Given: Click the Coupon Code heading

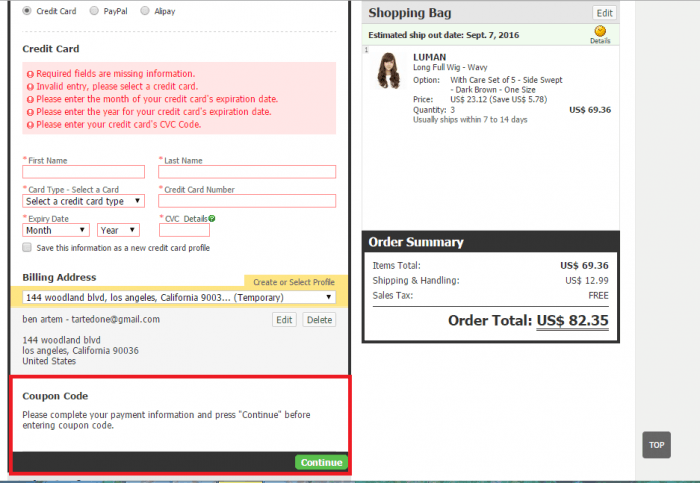Looking at the screenshot, I should (55, 396).
